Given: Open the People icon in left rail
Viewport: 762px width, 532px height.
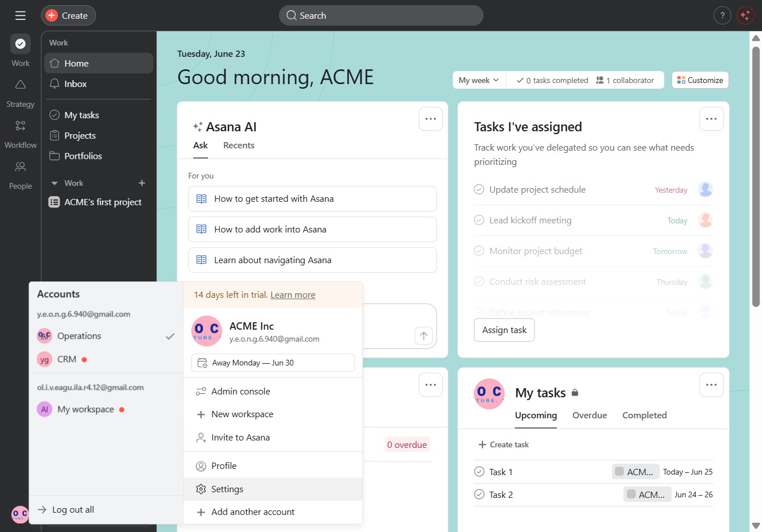Looking at the screenshot, I should [x=20, y=167].
